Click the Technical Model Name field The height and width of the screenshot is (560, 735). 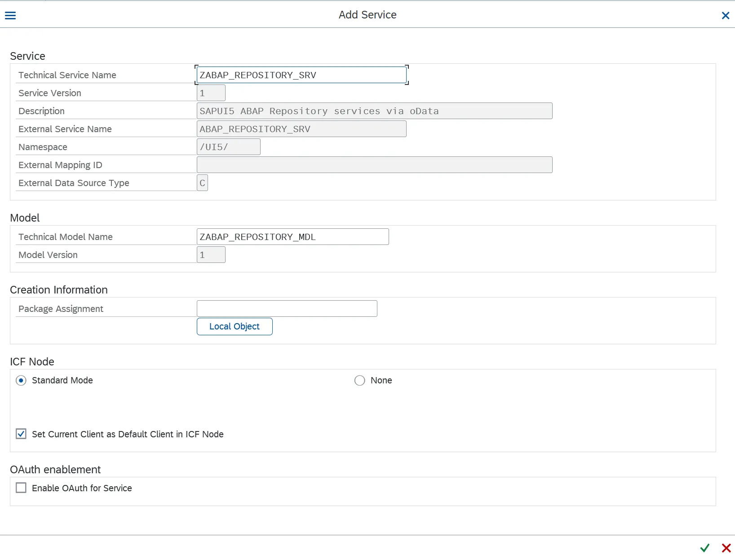pos(292,237)
